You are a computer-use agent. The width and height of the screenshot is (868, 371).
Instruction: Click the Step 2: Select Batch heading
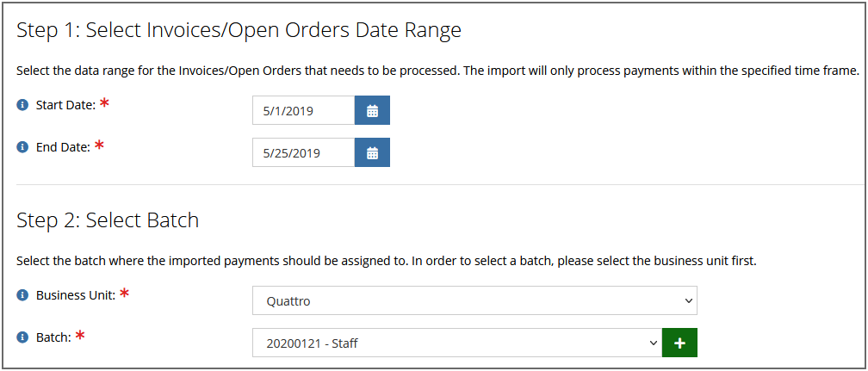point(108,221)
